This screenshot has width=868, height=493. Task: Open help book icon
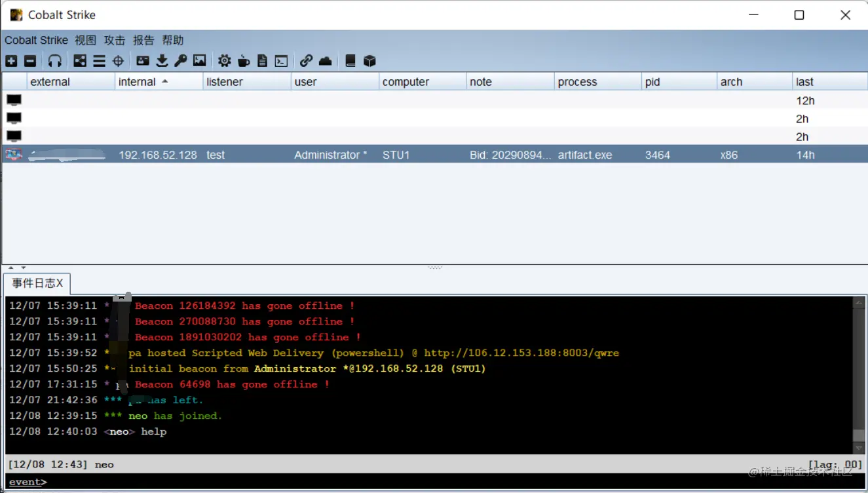click(350, 61)
